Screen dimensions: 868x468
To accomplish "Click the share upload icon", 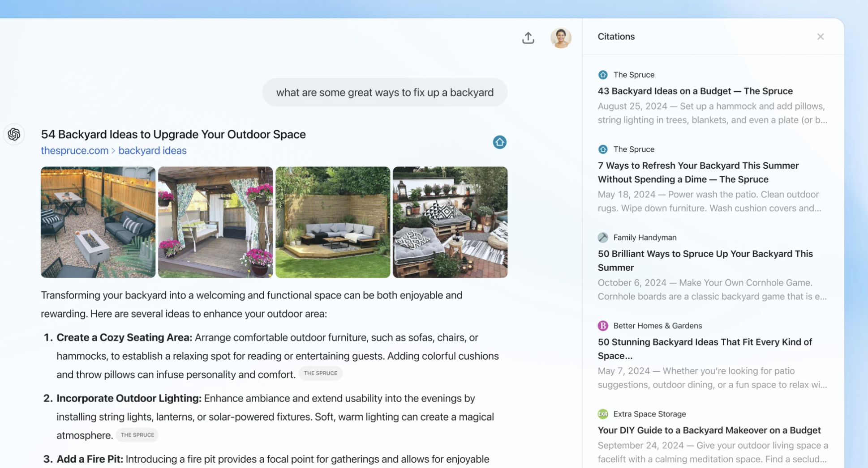I will point(528,38).
